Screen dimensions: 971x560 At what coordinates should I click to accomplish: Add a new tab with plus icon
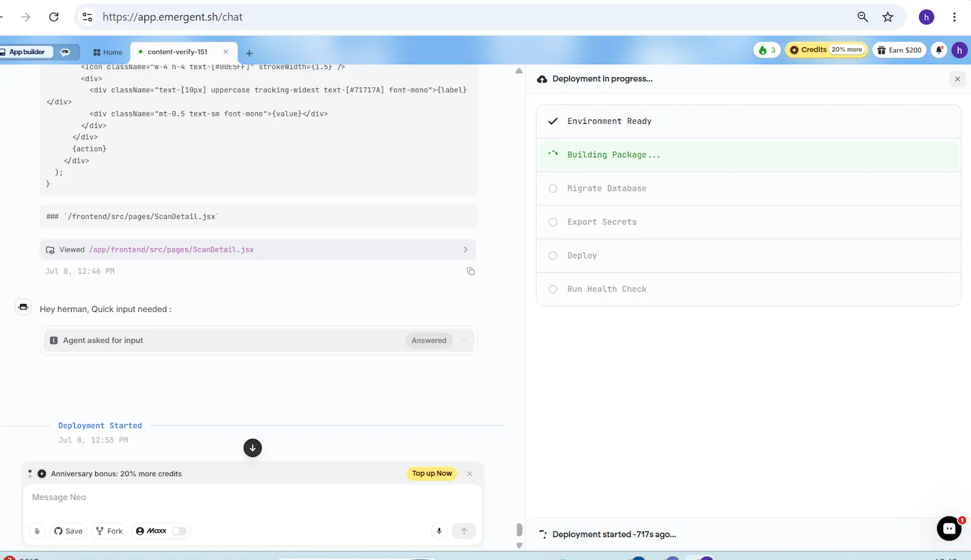[249, 53]
